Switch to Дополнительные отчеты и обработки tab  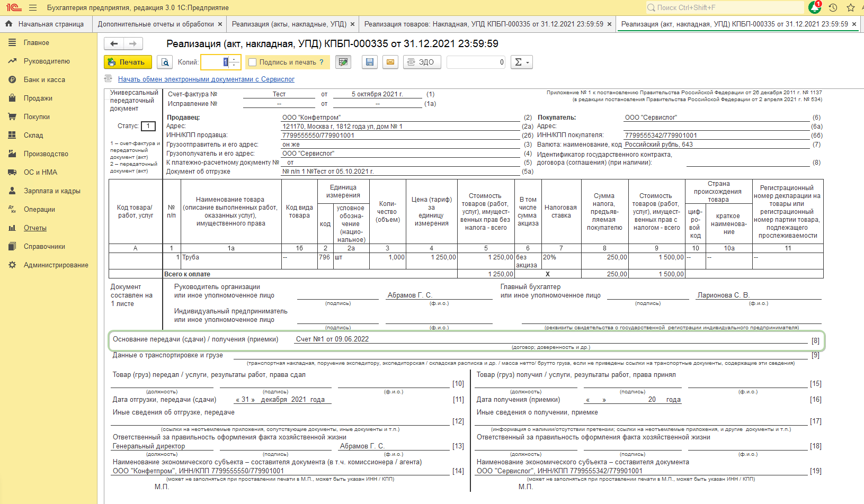point(156,24)
